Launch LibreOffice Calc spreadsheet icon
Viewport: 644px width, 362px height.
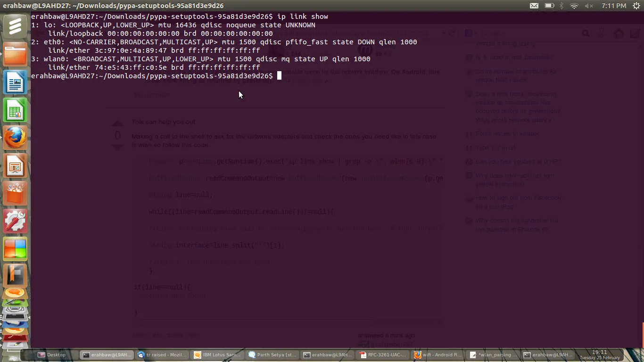pos(15,110)
